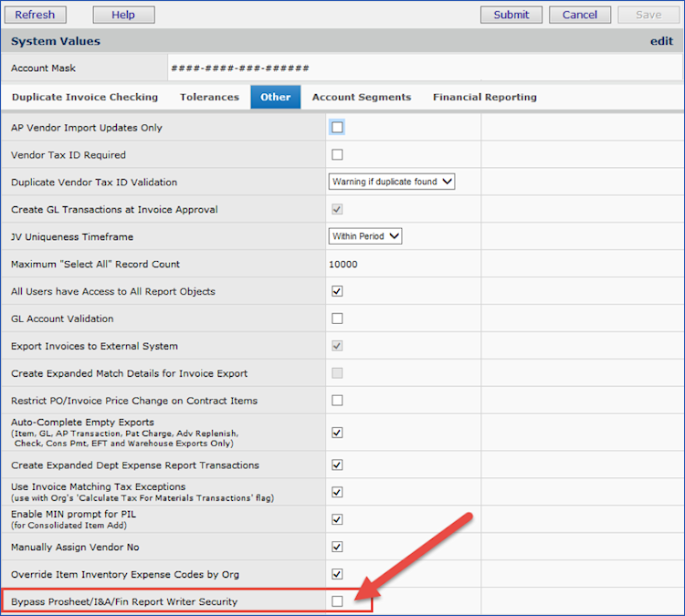Cancel editing system values
685x616 pixels.
(x=580, y=15)
